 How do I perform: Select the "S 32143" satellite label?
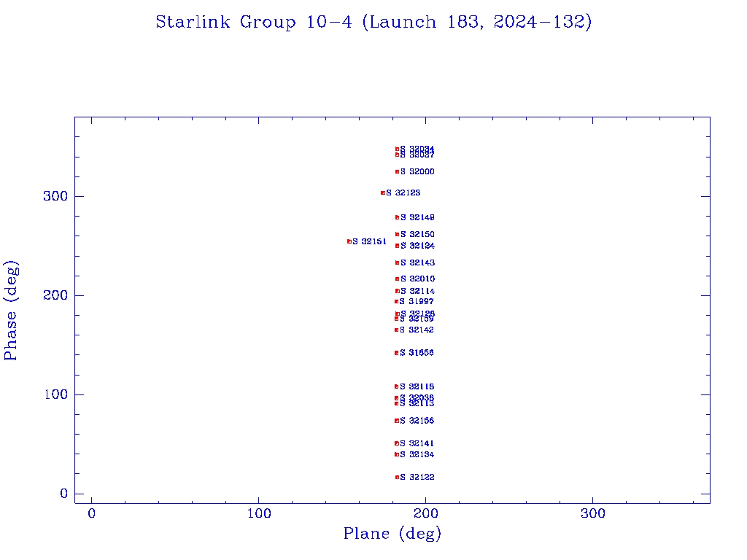click(x=417, y=262)
